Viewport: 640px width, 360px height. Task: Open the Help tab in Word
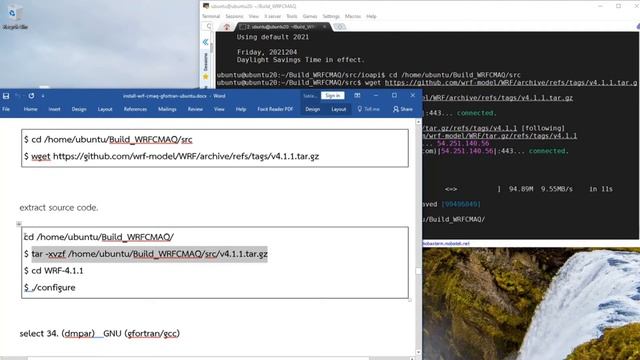click(x=241, y=109)
